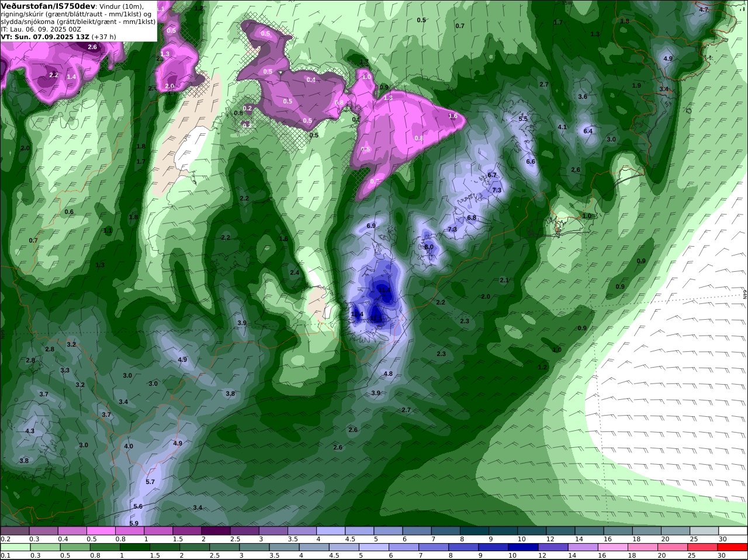Click the 0.6 precipitation value label
The height and width of the screenshot is (560, 748).
pyautogui.click(x=69, y=212)
